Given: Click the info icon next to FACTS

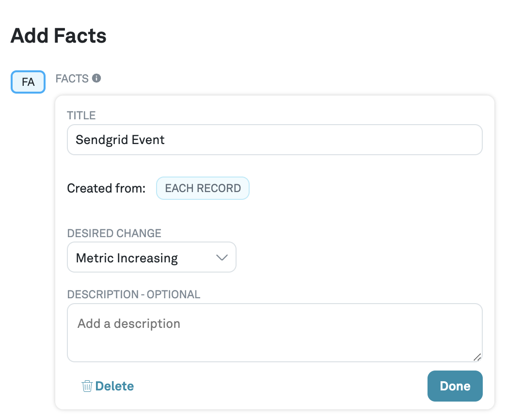Looking at the screenshot, I should tap(96, 78).
